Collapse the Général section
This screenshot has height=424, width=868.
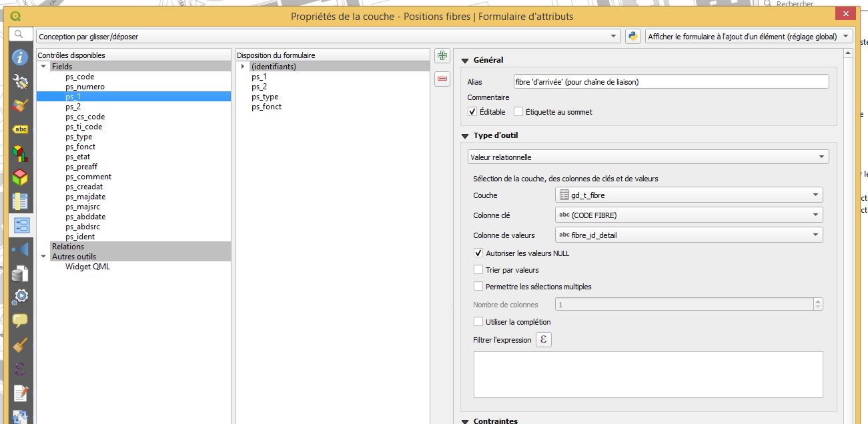point(464,59)
